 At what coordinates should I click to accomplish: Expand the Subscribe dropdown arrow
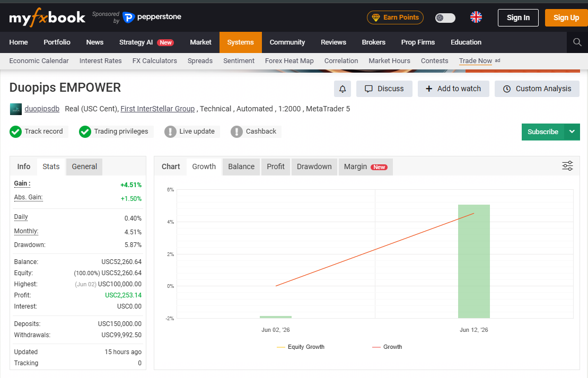[572, 132]
